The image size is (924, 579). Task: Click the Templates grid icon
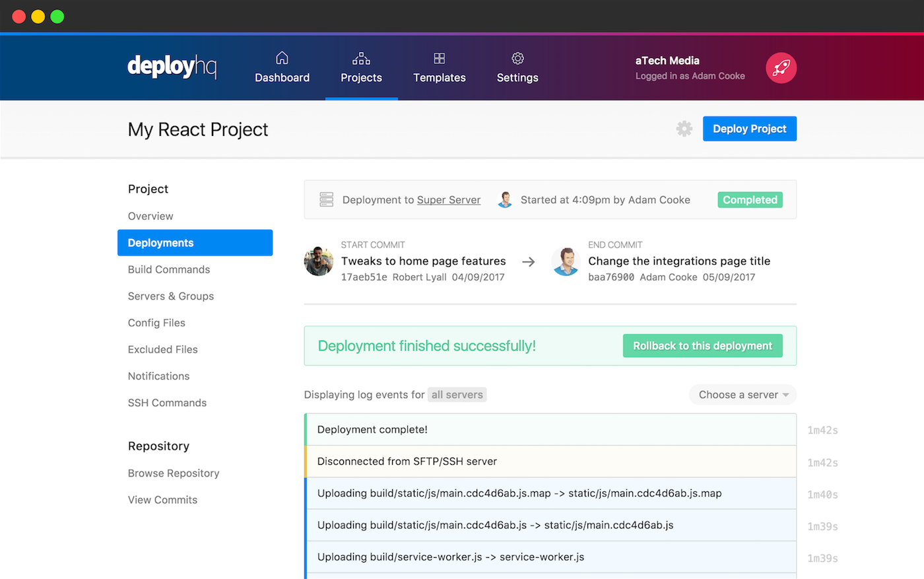click(439, 58)
